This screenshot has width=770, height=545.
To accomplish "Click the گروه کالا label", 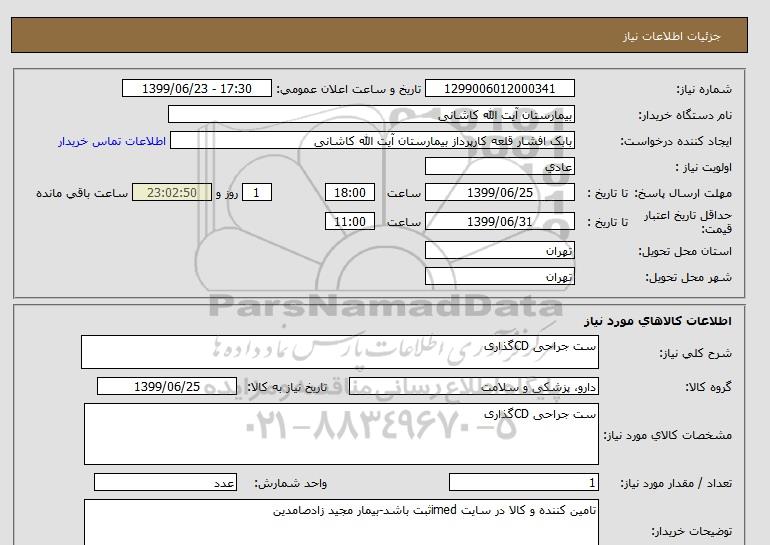I will [x=708, y=387].
